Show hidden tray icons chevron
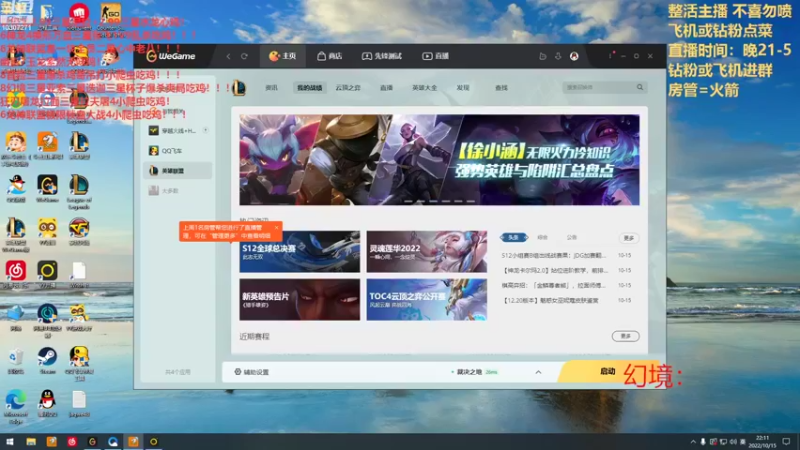Image resolution: width=800 pixels, height=450 pixels. point(693,442)
